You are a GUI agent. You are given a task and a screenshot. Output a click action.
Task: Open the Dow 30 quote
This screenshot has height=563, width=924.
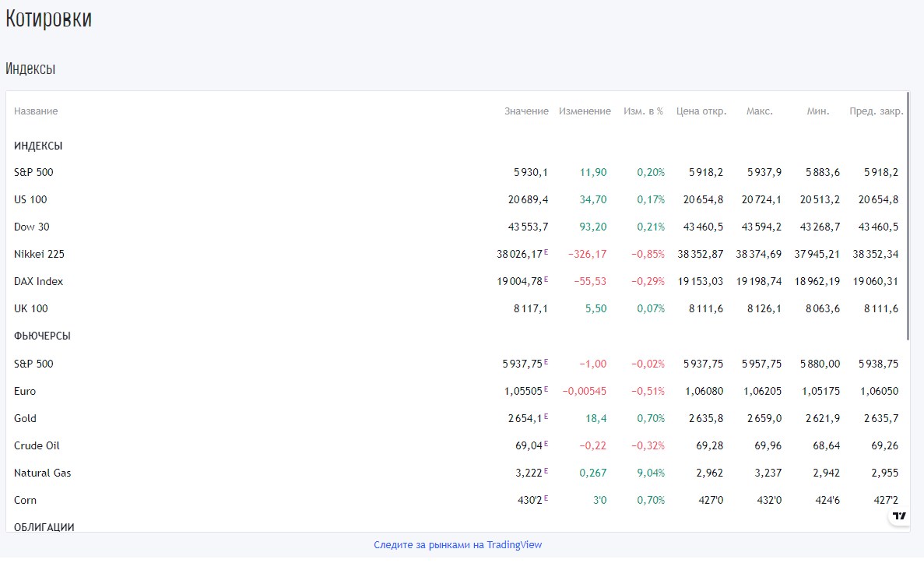pyautogui.click(x=30, y=227)
